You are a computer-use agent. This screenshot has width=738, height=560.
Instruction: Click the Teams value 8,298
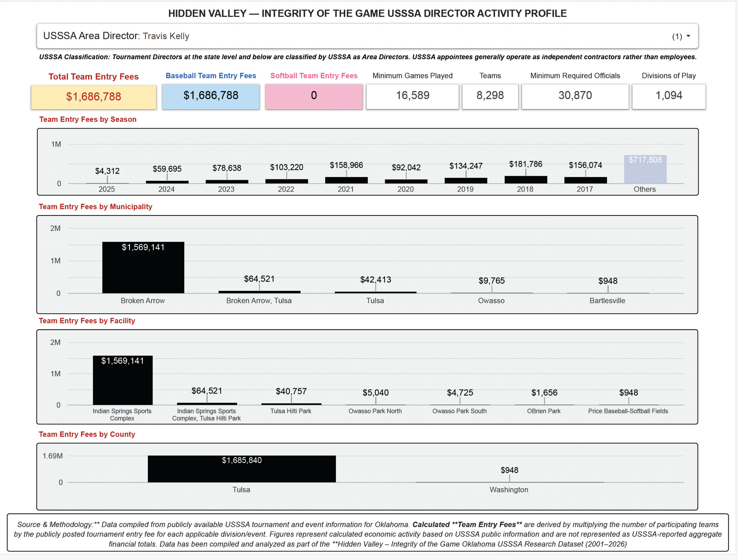(x=490, y=96)
